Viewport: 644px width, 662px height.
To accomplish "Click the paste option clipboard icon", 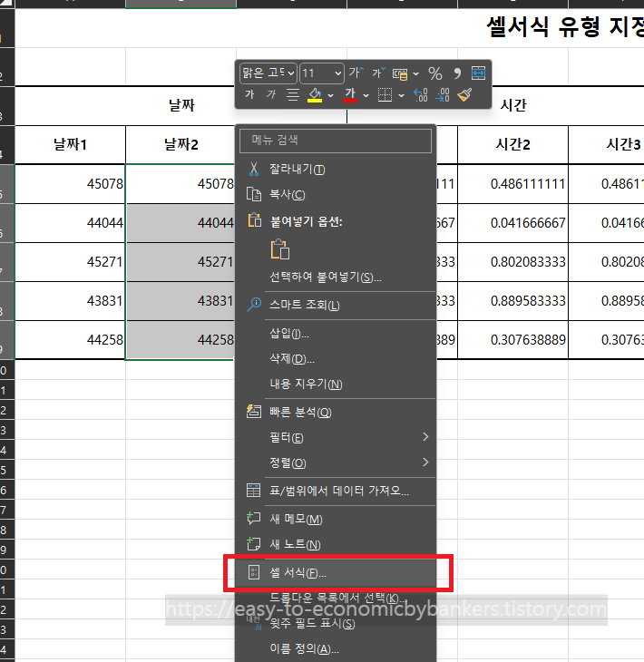I will coord(280,249).
